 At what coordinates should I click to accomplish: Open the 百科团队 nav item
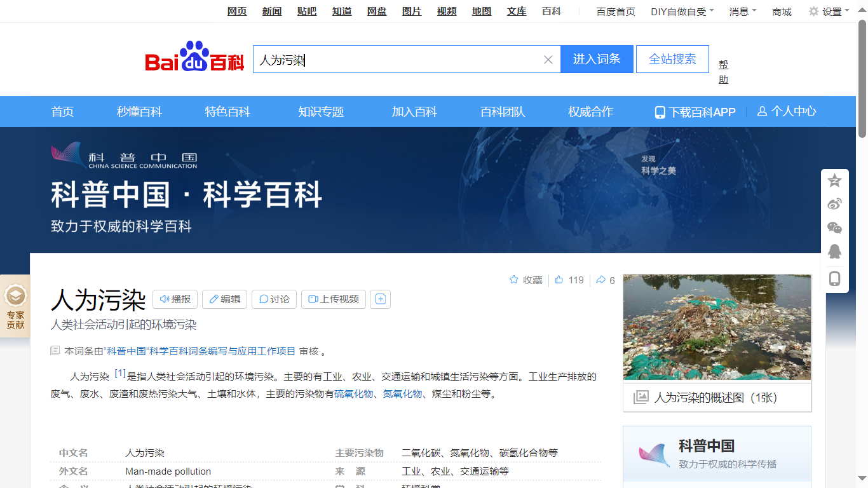[x=503, y=112]
